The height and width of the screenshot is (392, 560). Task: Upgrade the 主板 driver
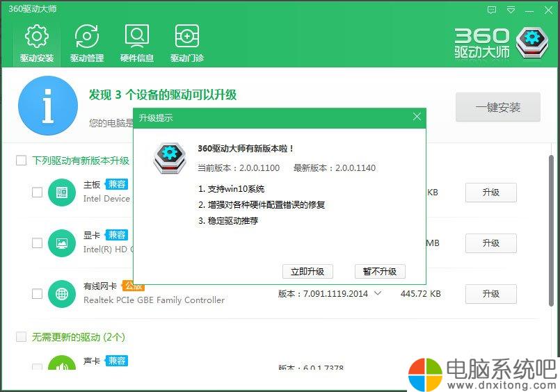[490, 193]
